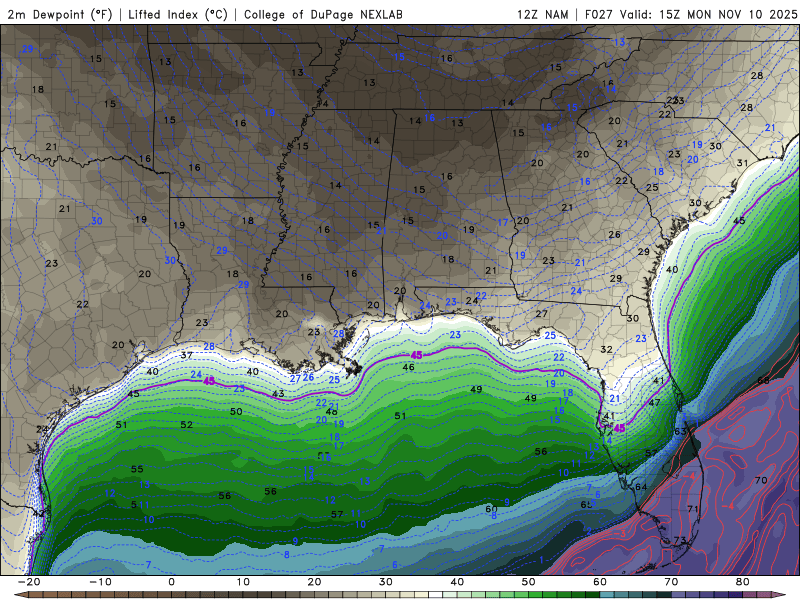Click the dewpoint value 71 east of Florida
The image size is (800, 600).
coord(693,509)
